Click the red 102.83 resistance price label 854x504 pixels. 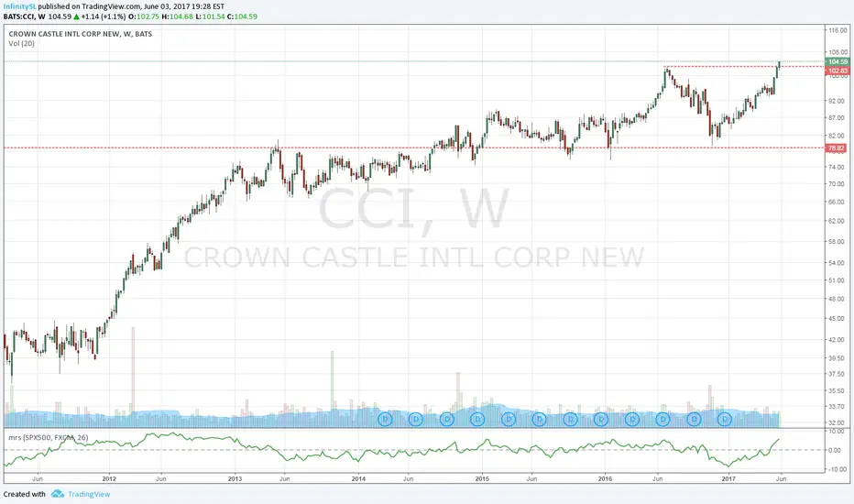(x=838, y=71)
